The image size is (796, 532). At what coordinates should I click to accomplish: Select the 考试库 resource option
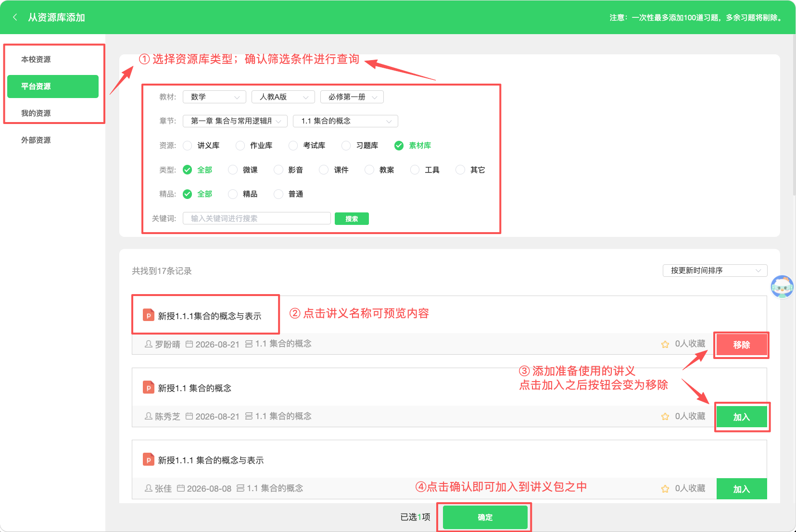[x=307, y=145]
